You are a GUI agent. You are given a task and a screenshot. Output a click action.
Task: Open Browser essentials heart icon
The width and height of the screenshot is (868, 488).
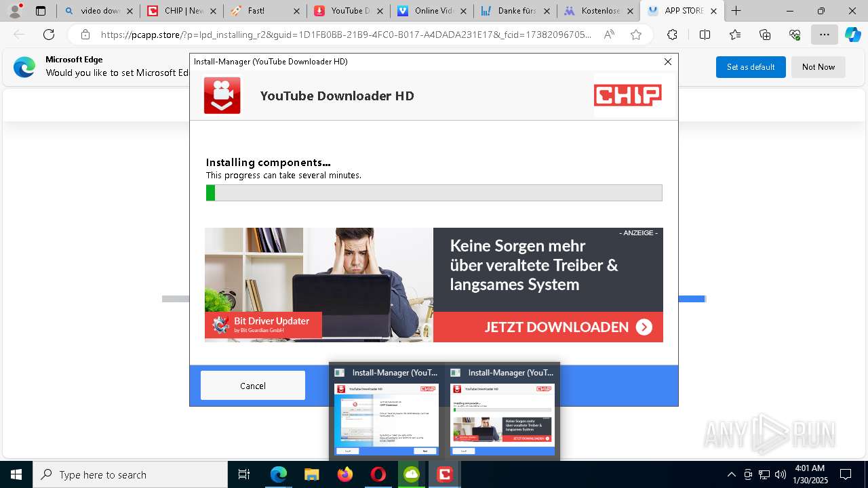[x=795, y=35]
